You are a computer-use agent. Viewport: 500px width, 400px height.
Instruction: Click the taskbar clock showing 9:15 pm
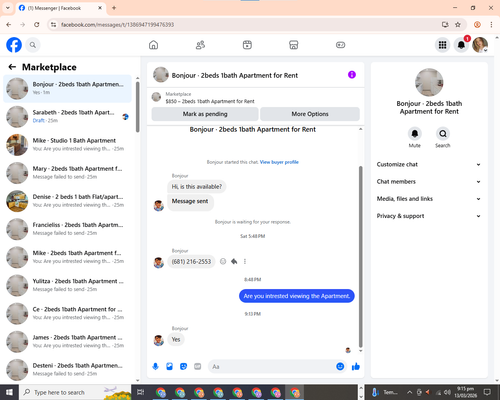tap(466, 392)
